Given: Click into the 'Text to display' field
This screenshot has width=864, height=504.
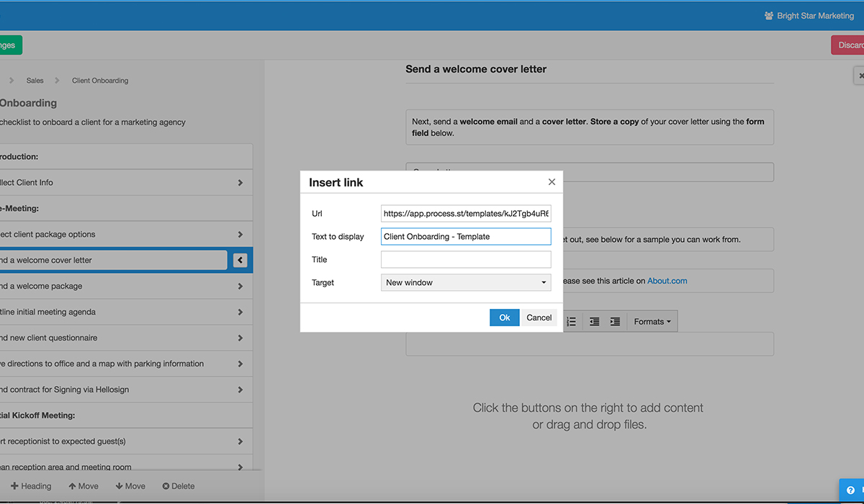Looking at the screenshot, I should (x=466, y=236).
